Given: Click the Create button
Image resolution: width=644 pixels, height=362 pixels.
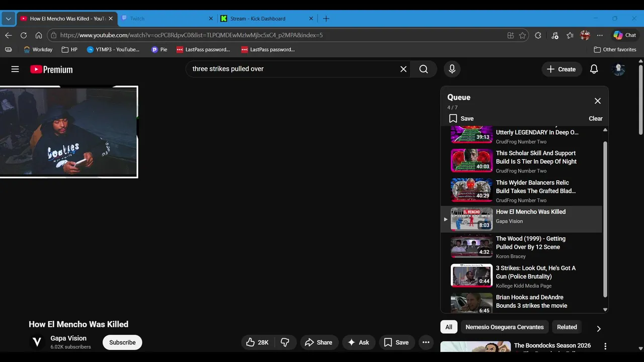Looking at the screenshot, I should [x=561, y=69].
